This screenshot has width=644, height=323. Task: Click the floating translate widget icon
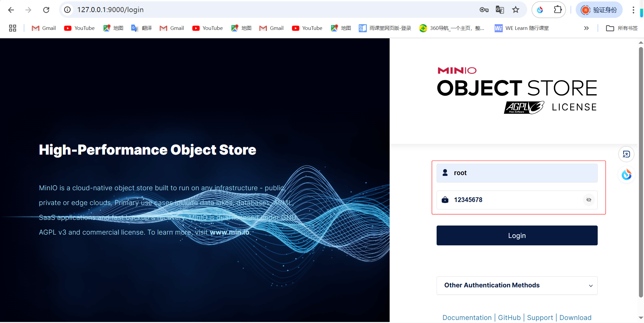[626, 154]
